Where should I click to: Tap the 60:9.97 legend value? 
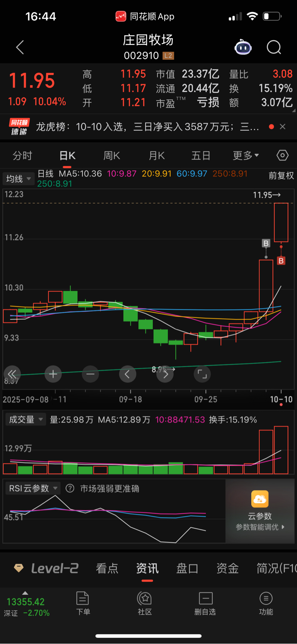192,173
